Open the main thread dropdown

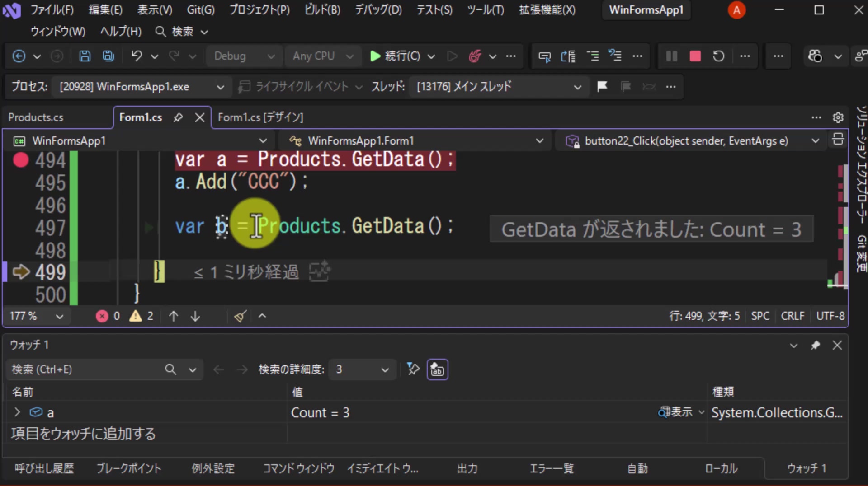[499, 86]
